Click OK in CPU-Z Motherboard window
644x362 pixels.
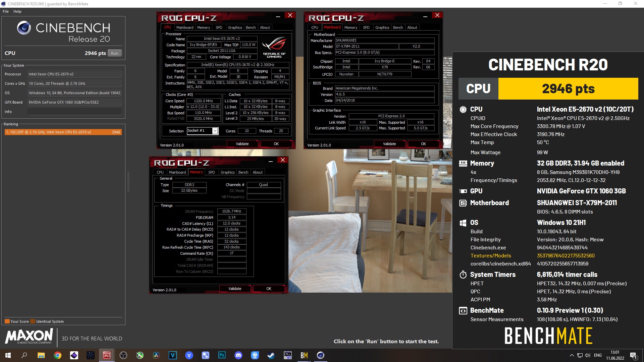pos(423,144)
